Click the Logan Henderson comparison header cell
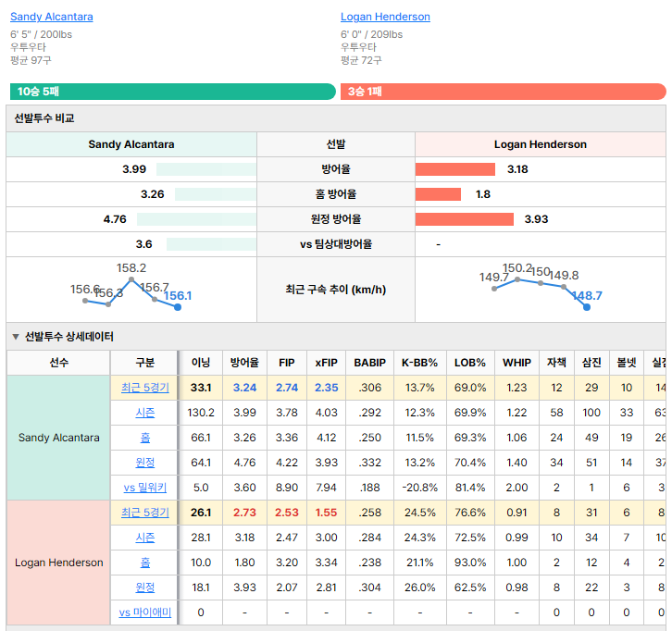This screenshot has width=672, height=631. pyautogui.click(x=540, y=144)
